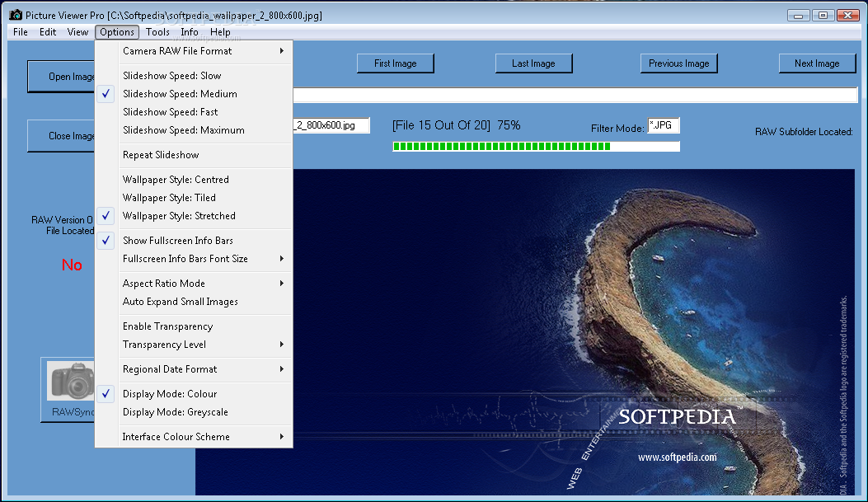The width and height of the screenshot is (868, 502).
Task: Click the displayed Softpedia wallpaper image
Action: [525, 332]
